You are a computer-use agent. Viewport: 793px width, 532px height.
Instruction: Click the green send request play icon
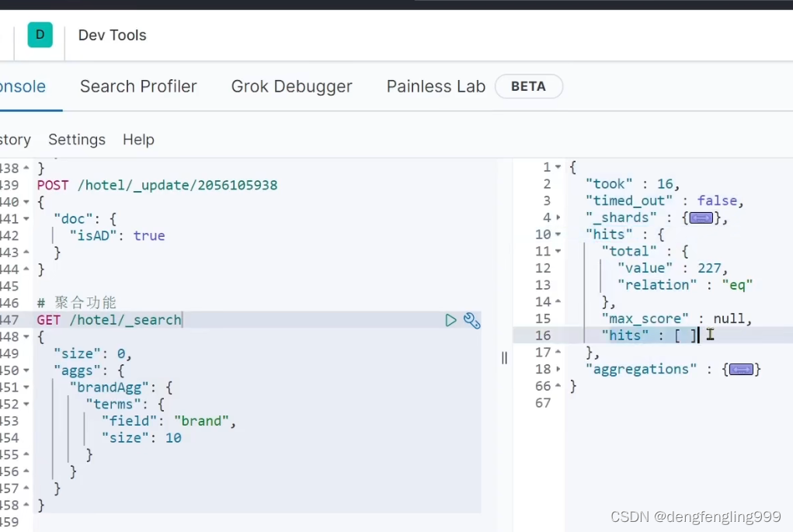[450, 320]
